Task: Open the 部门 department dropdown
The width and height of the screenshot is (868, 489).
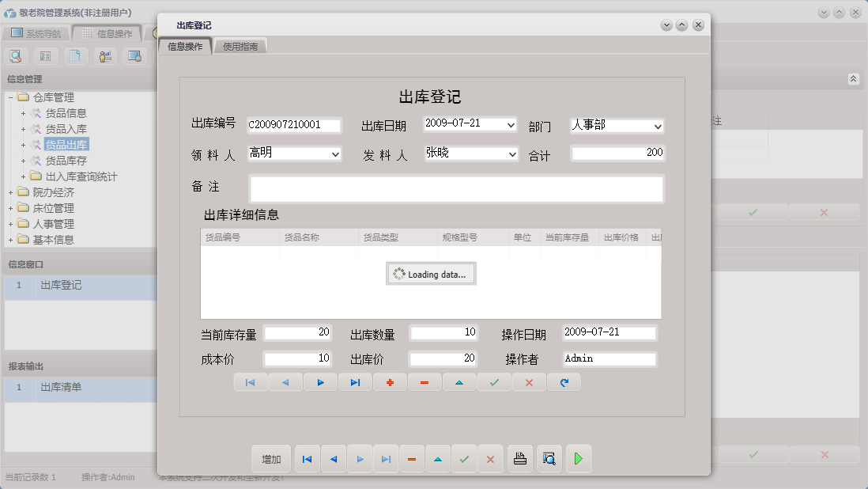Action: click(659, 125)
